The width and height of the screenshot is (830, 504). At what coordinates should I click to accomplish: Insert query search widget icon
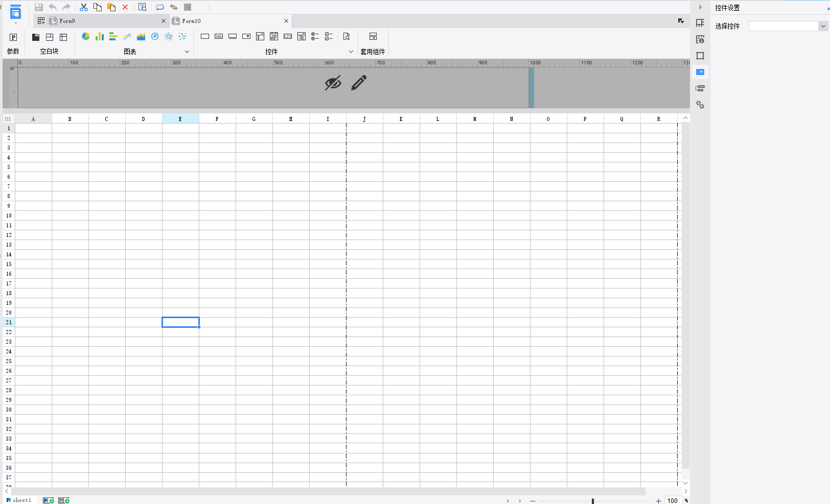[x=347, y=36]
